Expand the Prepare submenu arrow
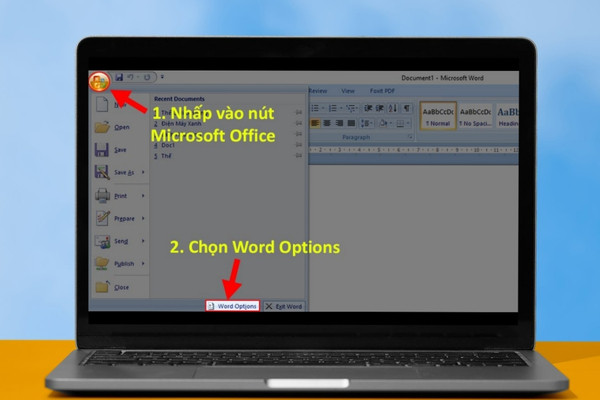This screenshot has height=400, width=600. [143, 218]
